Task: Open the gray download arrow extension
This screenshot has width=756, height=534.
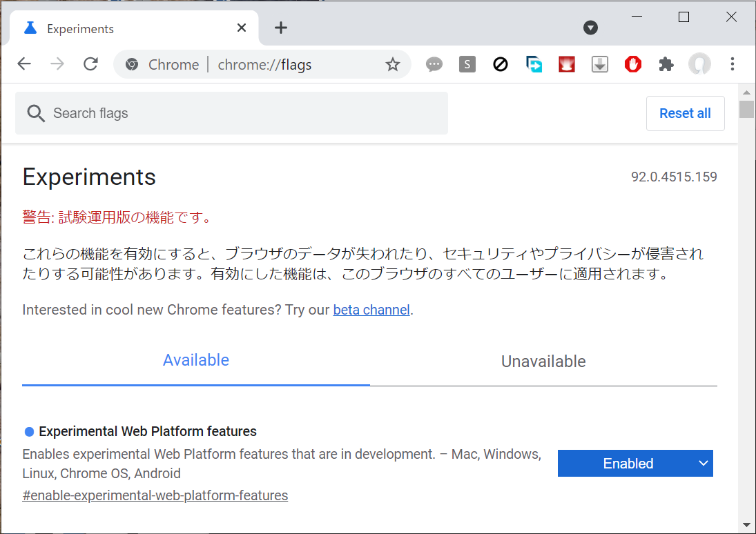Action: tap(600, 64)
